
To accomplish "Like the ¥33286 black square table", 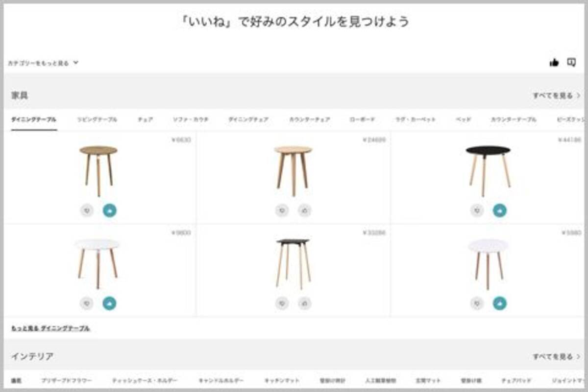I will 304,303.
